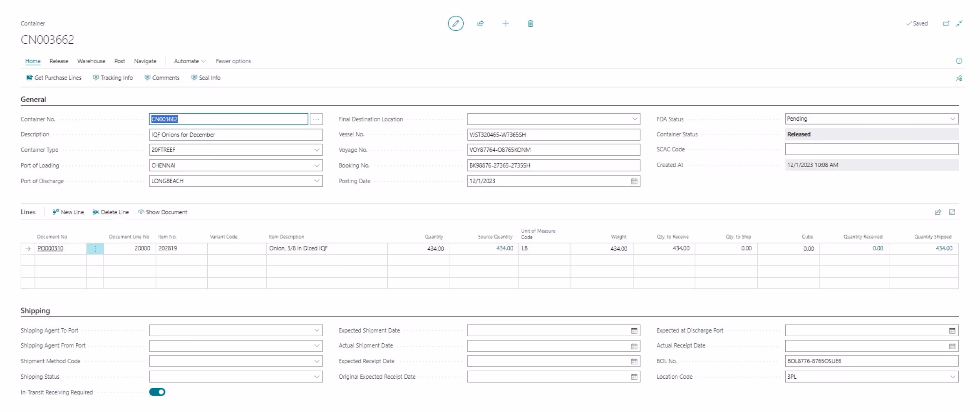
Task: Expand Location Code dropdown
Action: tap(953, 377)
